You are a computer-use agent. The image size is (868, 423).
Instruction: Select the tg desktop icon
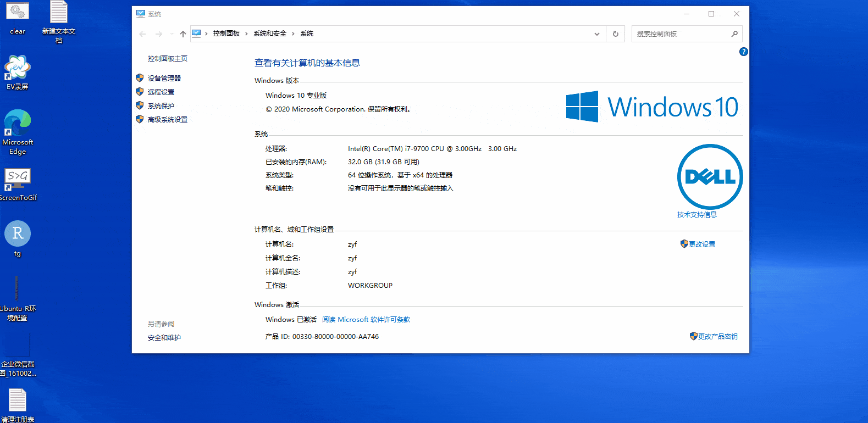(18, 238)
